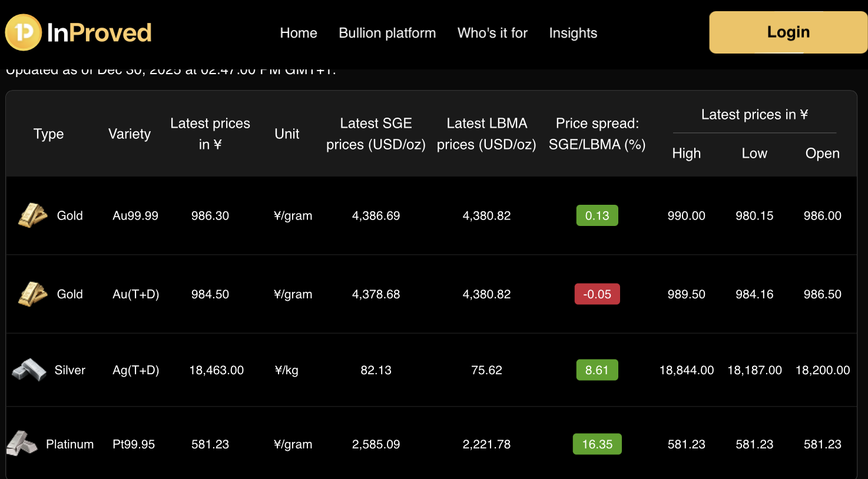Click the High price column header
Screen dimensions: 868x479
[x=687, y=154]
